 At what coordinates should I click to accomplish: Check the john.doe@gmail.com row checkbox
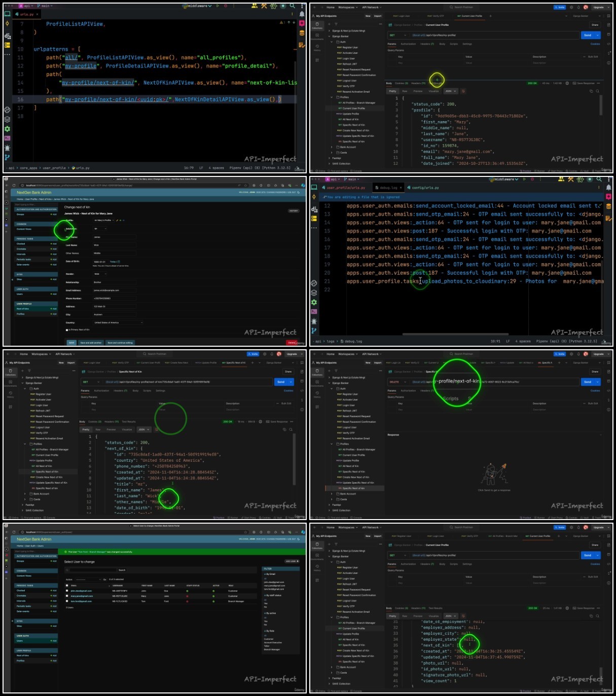(x=67, y=591)
